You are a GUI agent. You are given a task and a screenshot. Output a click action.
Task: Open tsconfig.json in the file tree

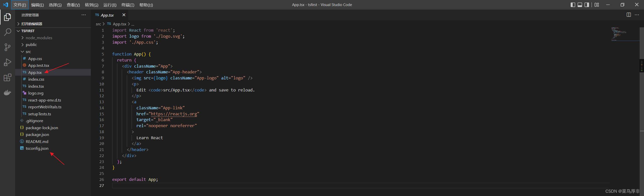[37, 149]
